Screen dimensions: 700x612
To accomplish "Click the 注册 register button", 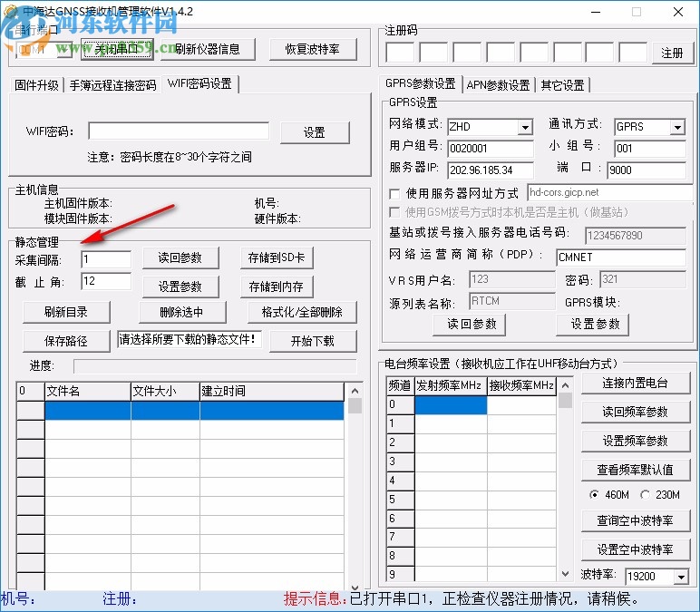I will click(x=672, y=53).
